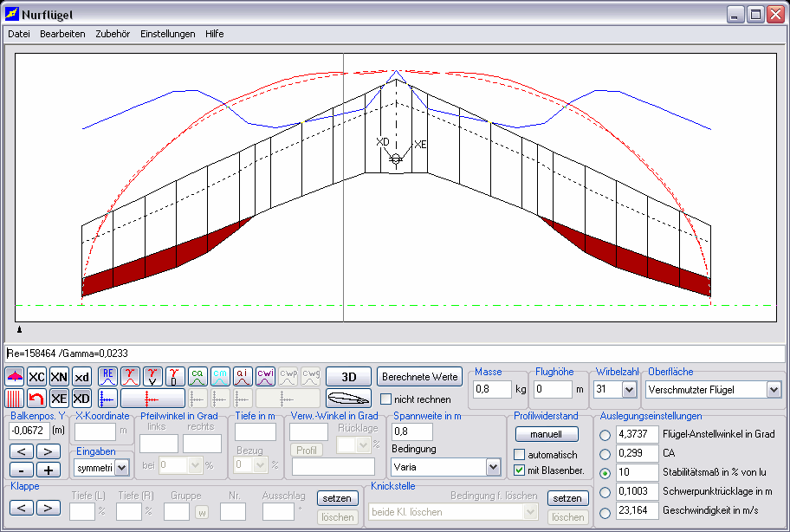Select the CA radio button
The image size is (790, 532).
click(605, 454)
